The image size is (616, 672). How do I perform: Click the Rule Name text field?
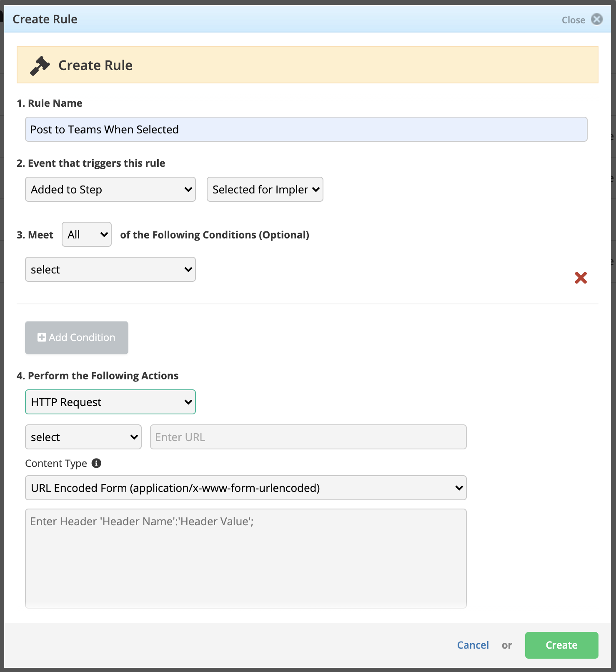point(306,129)
